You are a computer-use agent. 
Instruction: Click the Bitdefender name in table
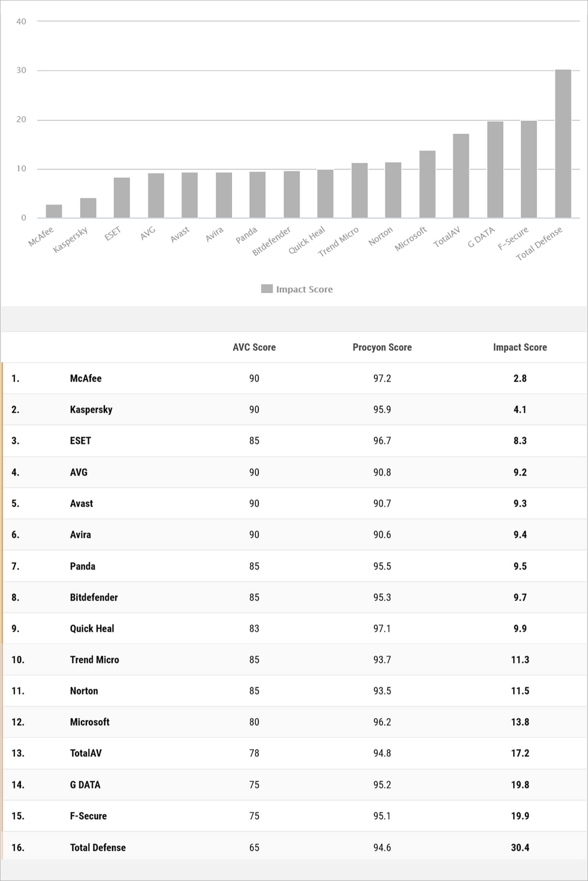click(x=94, y=597)
